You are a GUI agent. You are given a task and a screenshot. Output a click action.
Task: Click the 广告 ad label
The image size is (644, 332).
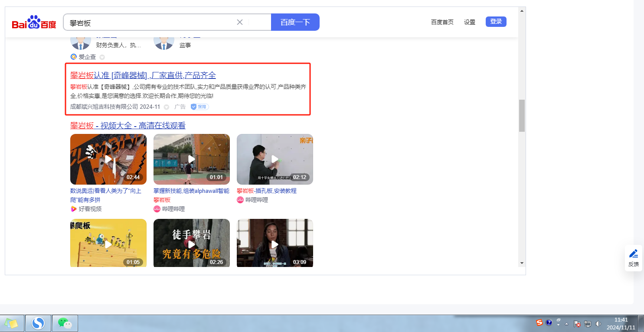pyautogui.click(x=180, y=107)
